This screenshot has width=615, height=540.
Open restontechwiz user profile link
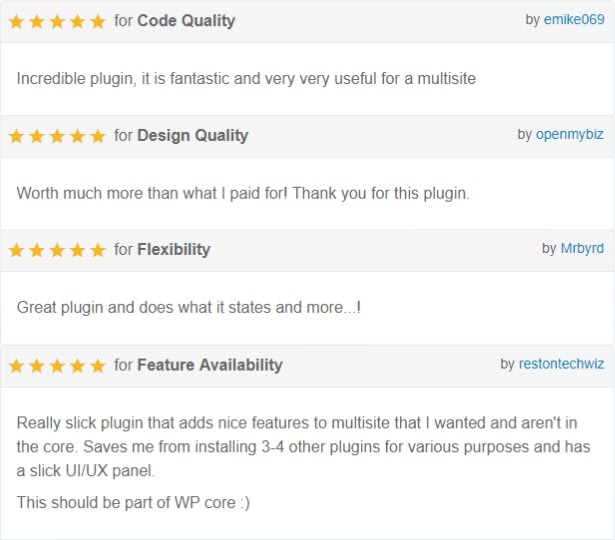(x=561, y=364)
